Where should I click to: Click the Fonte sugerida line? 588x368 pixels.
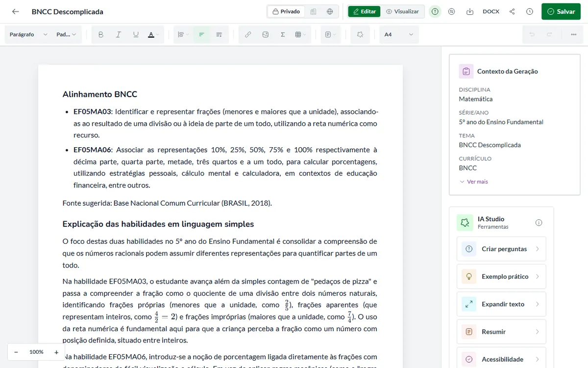[x=167, y=203]
